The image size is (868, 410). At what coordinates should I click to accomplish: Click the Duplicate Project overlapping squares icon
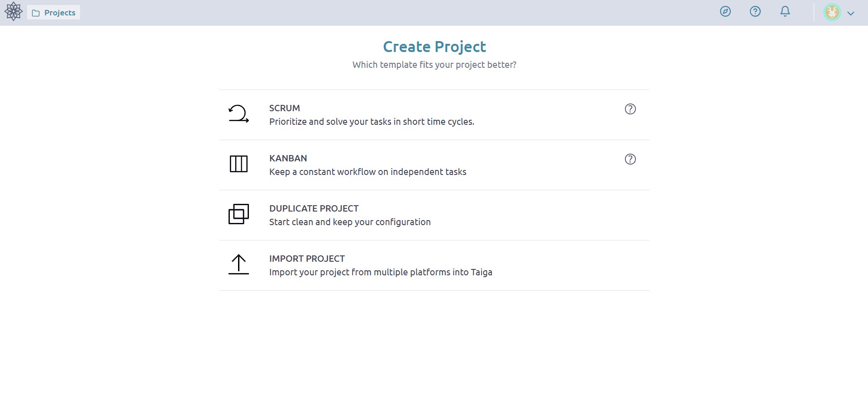point(238,214)
